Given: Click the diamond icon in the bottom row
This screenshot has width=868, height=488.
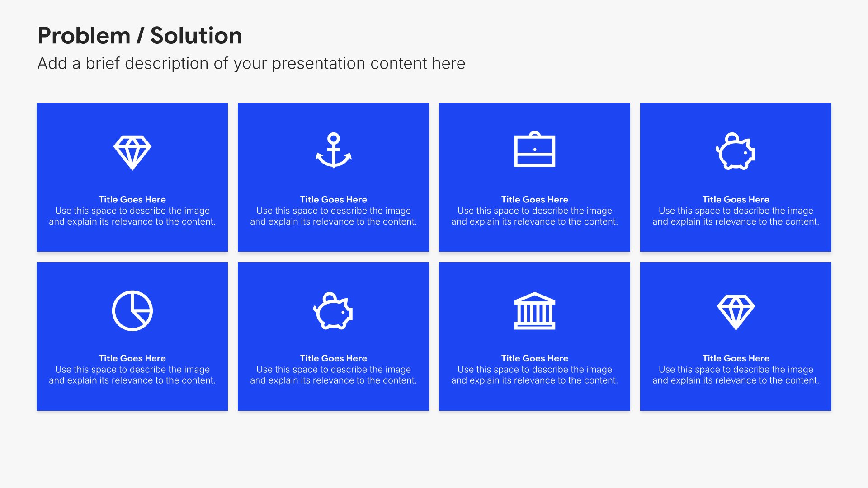Looking at the screenshot, I should tap(736, 312).
